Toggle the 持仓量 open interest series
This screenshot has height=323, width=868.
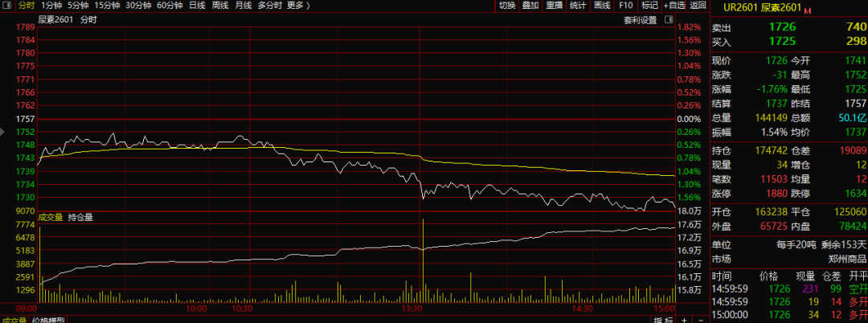pyautogui.click(x=80, y=217)
